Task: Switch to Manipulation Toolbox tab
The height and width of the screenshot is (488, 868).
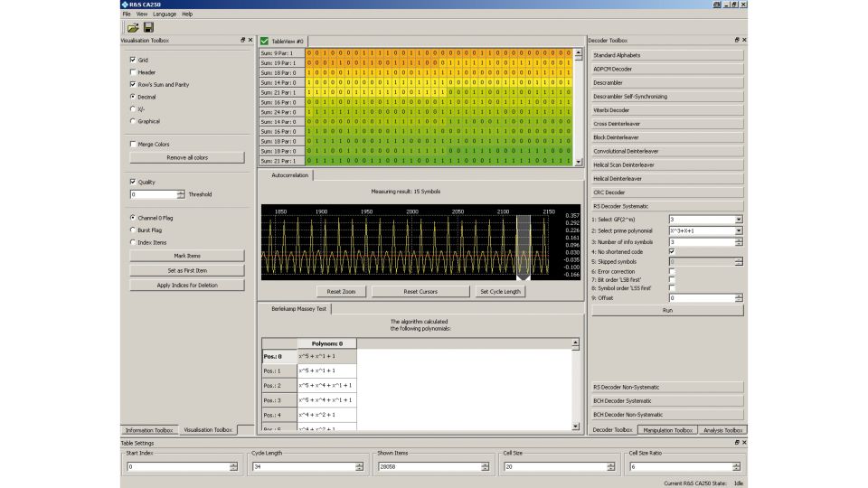Action: (667, 430)
